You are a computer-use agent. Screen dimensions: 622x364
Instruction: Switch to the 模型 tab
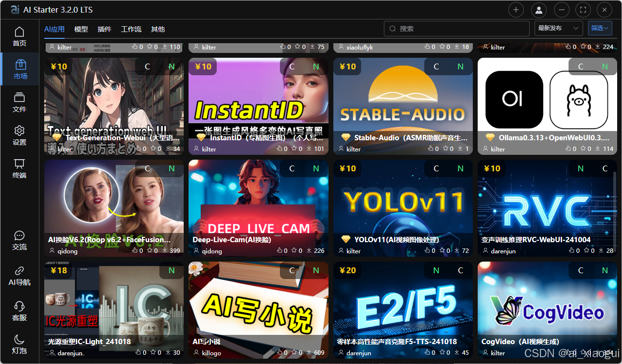[x=81, y=29]
